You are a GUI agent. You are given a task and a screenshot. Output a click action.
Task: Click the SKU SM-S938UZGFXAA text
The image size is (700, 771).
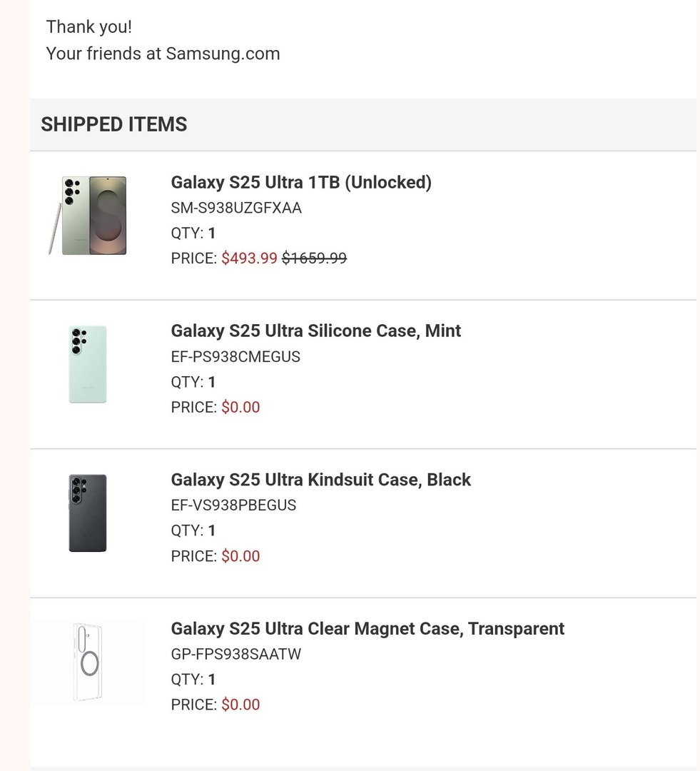[x=236, y=208]
